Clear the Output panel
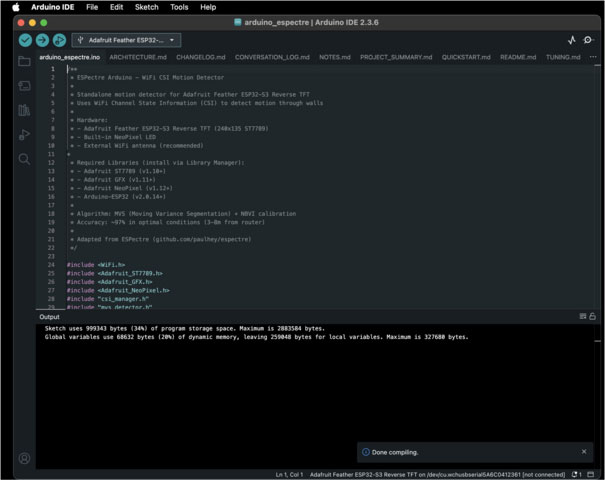 pyautogui.click(x=583, y=316)
